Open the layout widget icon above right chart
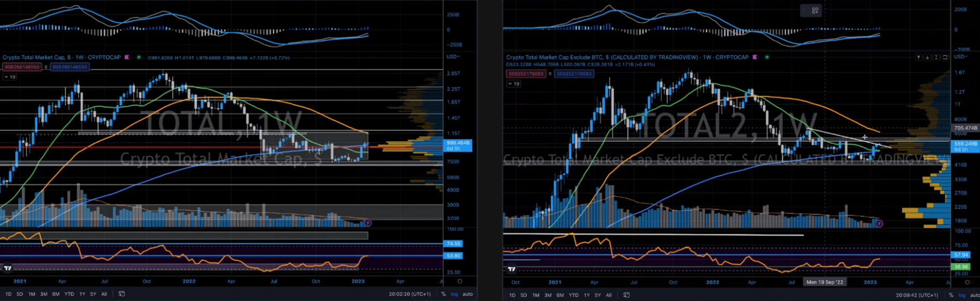980x301 pixels. click(815, 11)
